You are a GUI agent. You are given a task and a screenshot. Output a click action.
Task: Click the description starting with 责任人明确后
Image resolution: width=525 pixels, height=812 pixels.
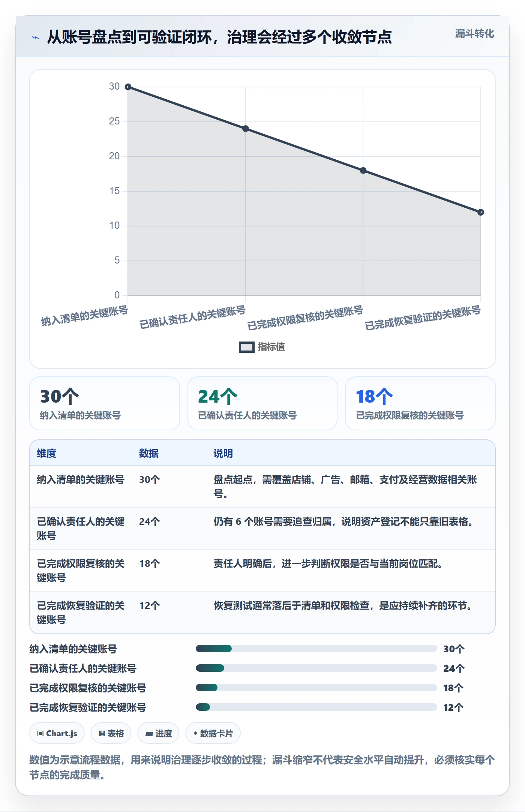coord(328,563)
